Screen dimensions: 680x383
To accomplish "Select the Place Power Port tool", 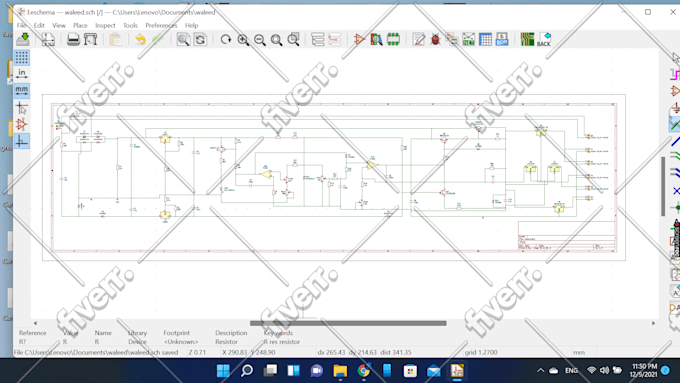I will point(675,108).
